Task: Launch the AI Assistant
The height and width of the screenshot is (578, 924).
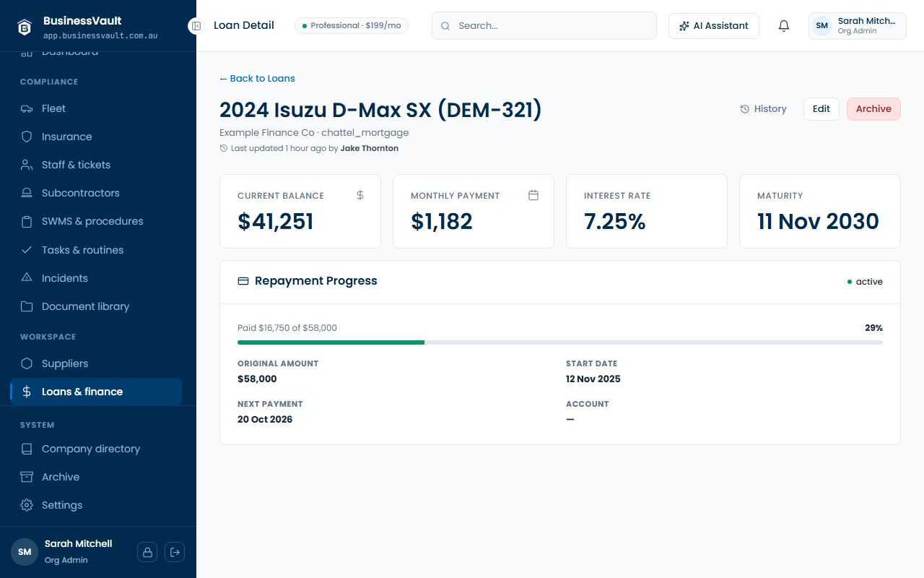Action: pyautogui.click(x=714, y=26)
